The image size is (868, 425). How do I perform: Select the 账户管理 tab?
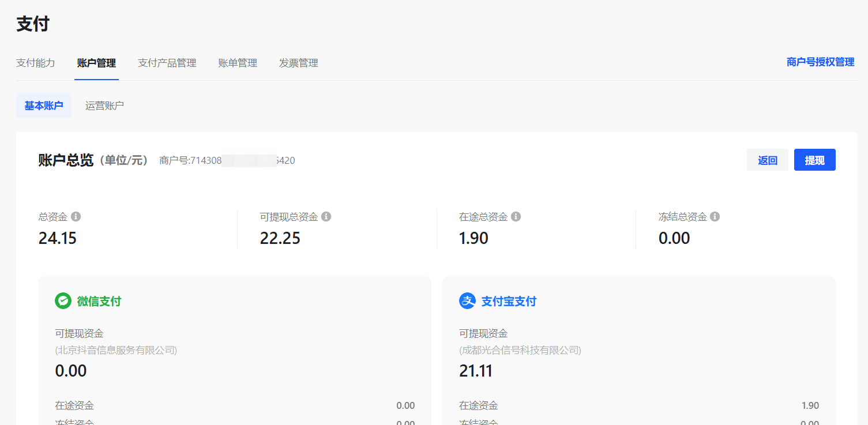coord(96,63)
